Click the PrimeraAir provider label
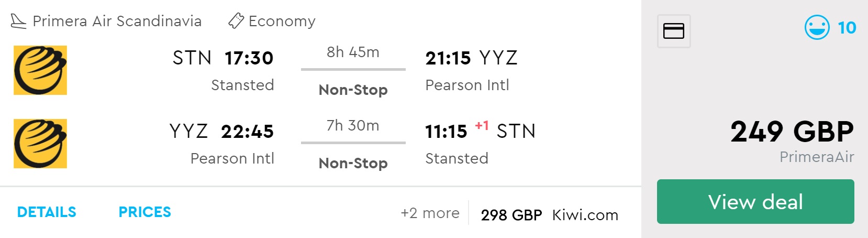Screen dimensions: 868x238 [816, 157]
